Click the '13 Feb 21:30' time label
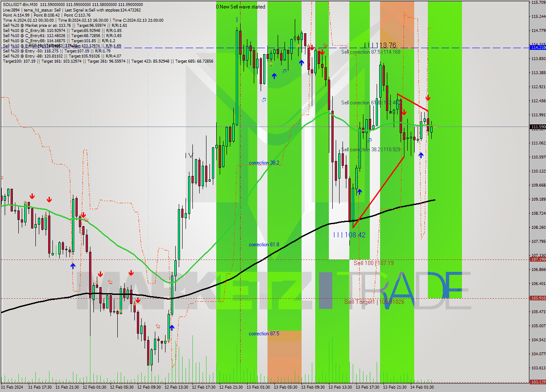 point(395,387)
